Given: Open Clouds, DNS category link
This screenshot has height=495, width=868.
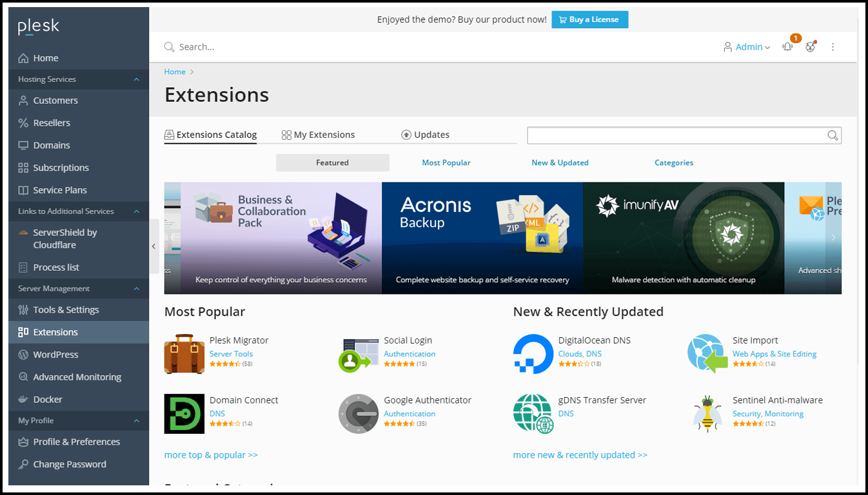Looking at the screenshot, I should (x=580, y=354).
